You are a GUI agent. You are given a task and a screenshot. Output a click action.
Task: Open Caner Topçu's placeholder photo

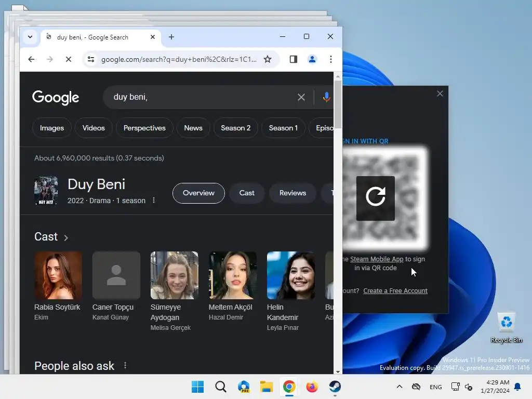(x=116, y=275)
